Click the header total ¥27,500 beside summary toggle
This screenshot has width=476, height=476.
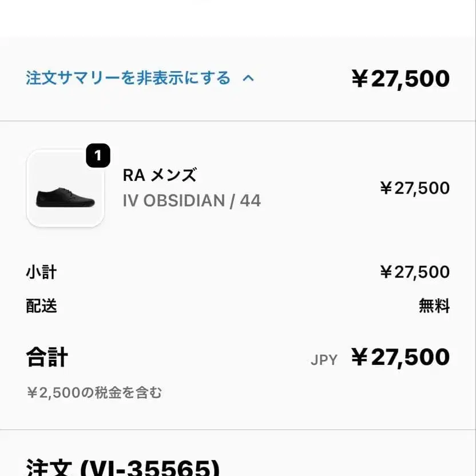click(x=400, y=79)
